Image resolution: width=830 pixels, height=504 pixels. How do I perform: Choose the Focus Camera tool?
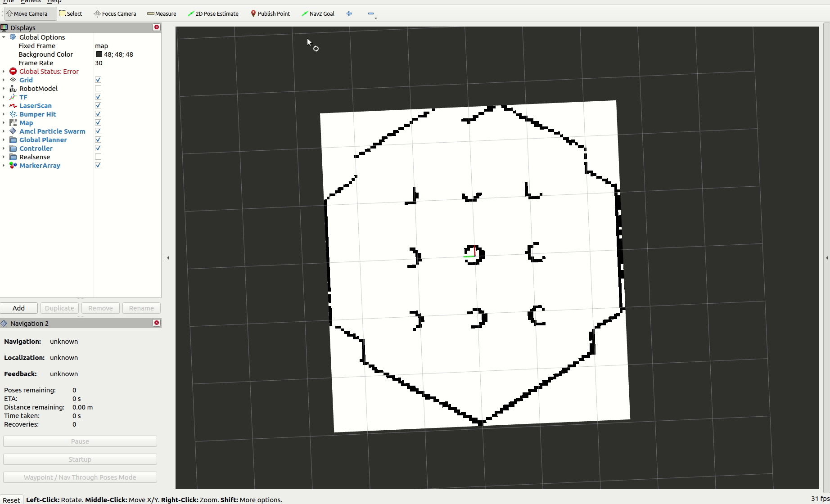point(115,13)
